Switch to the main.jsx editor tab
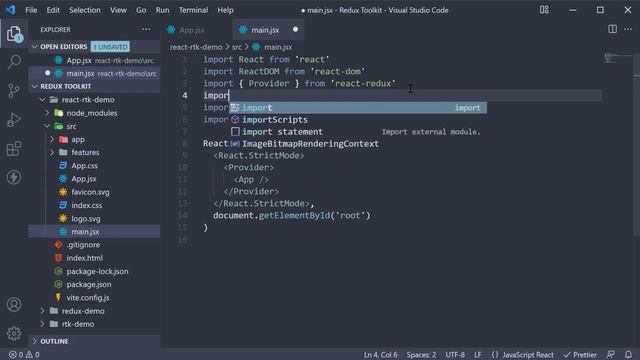The height and width of the screenshot is (360, 640). click(x=268, y=30)
